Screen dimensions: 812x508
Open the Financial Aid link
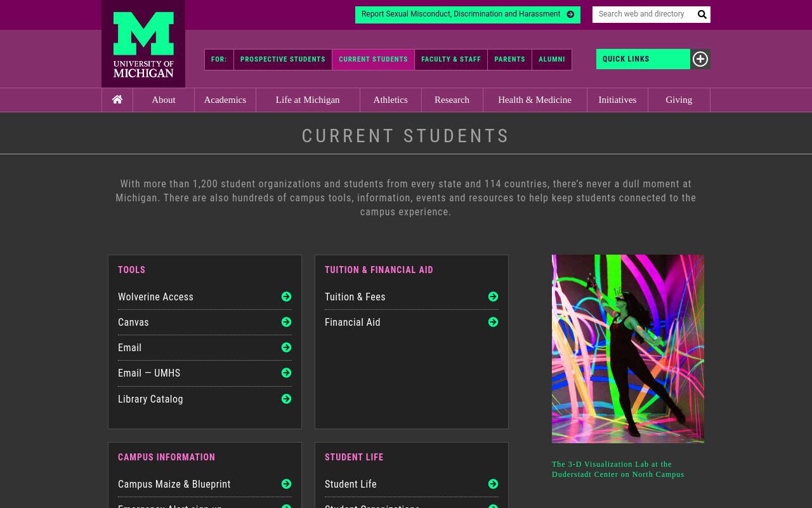tap(353, 322)
